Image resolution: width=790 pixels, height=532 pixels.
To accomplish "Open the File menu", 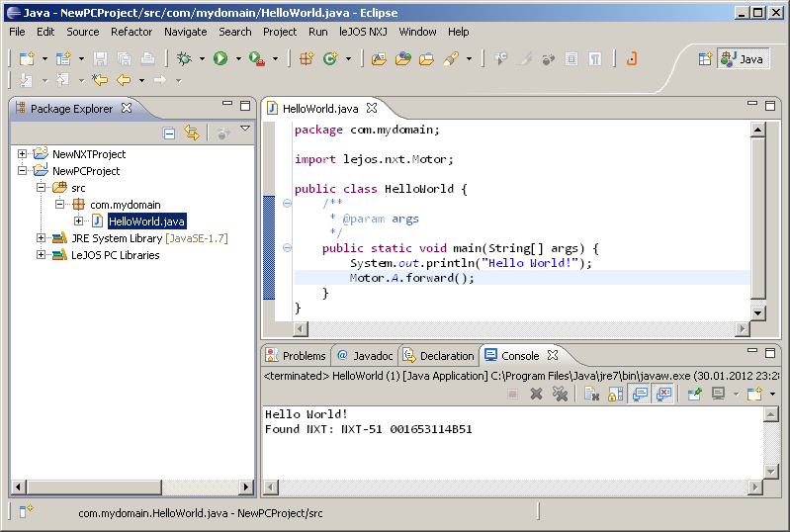I will tap(17, 32).
